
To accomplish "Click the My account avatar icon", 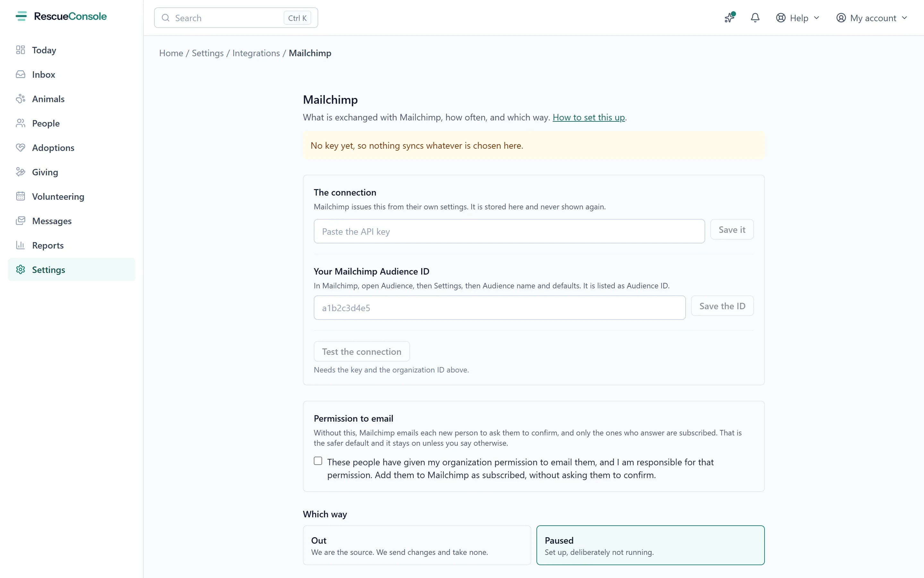I will tap(841, 18).
